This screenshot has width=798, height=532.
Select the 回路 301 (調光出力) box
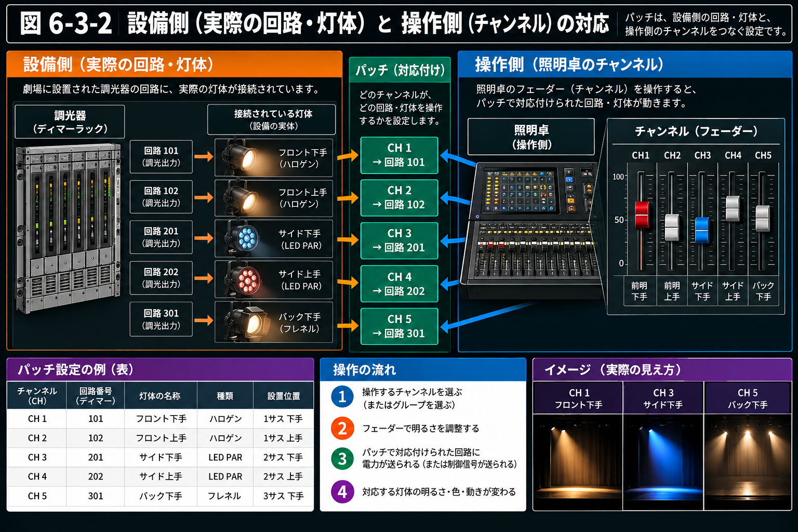coord(161,319)
